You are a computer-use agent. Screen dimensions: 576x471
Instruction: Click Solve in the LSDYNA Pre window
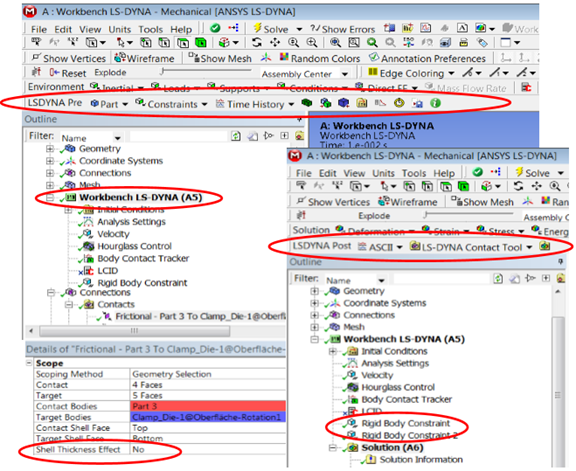(x=271, y=29)
